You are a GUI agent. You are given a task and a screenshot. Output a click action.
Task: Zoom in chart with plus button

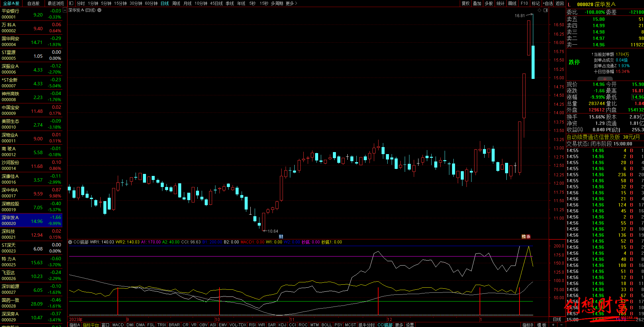(553, 325)
